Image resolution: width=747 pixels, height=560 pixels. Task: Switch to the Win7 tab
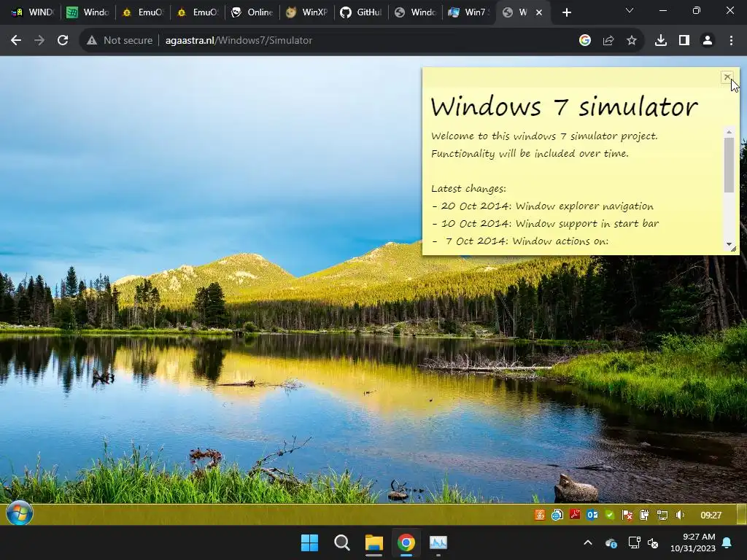coord(469,12)
